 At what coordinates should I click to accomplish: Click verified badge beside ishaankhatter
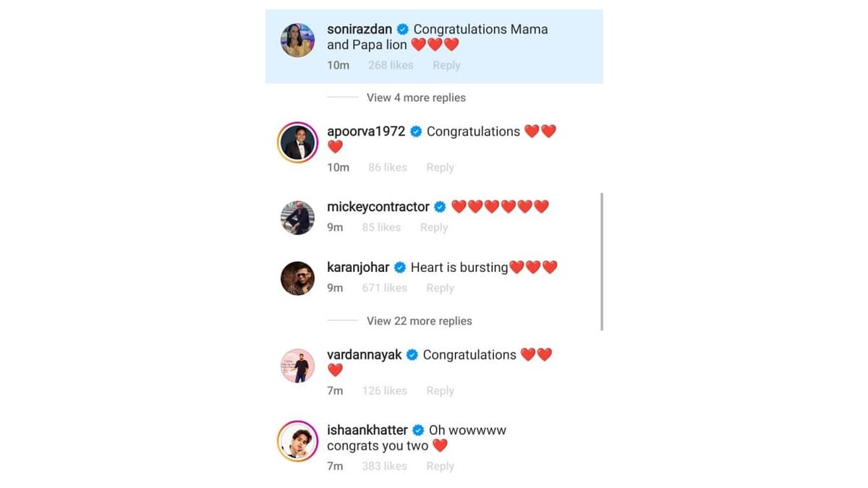point(418,430)
